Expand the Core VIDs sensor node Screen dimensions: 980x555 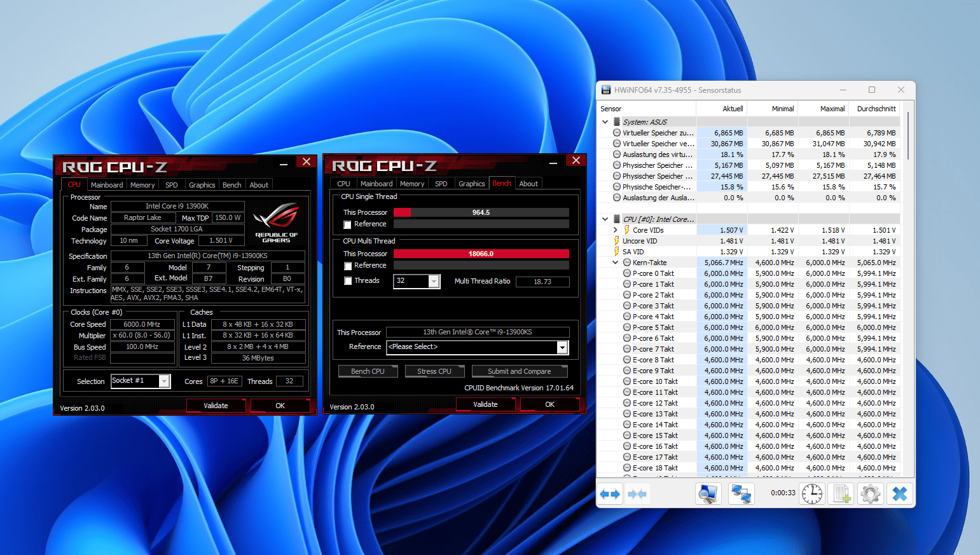tap(616, 230)
